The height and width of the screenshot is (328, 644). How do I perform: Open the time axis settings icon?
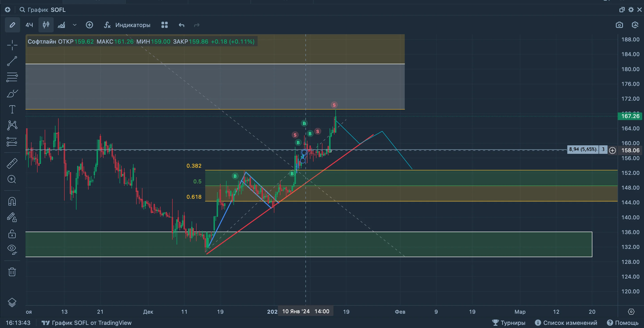tap(631, 311)
